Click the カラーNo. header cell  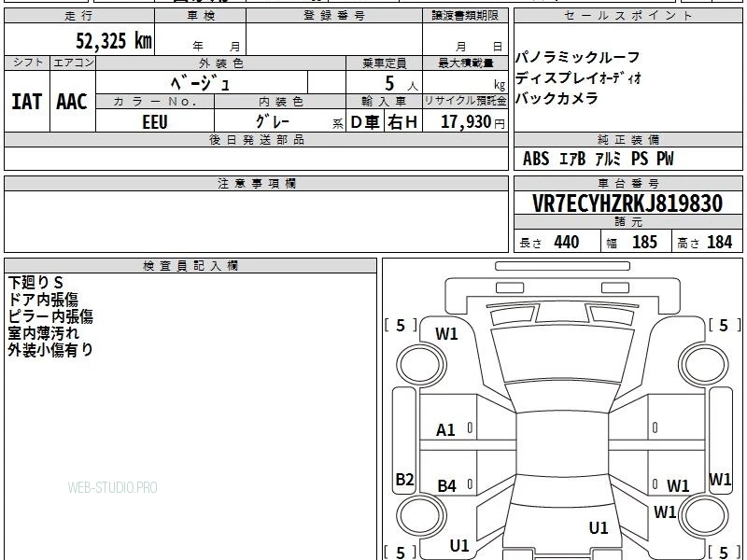click(155, 102)
